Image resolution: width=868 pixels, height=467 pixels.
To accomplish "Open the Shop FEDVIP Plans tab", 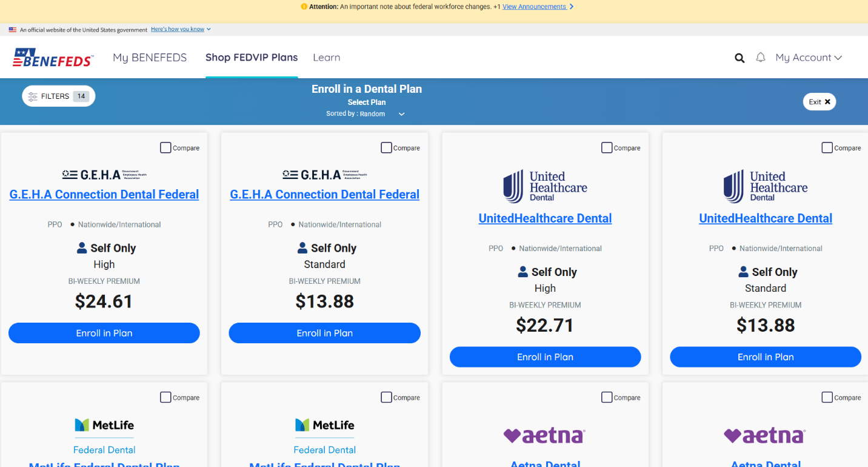I will pyautogui.click(x=252, y=58).
